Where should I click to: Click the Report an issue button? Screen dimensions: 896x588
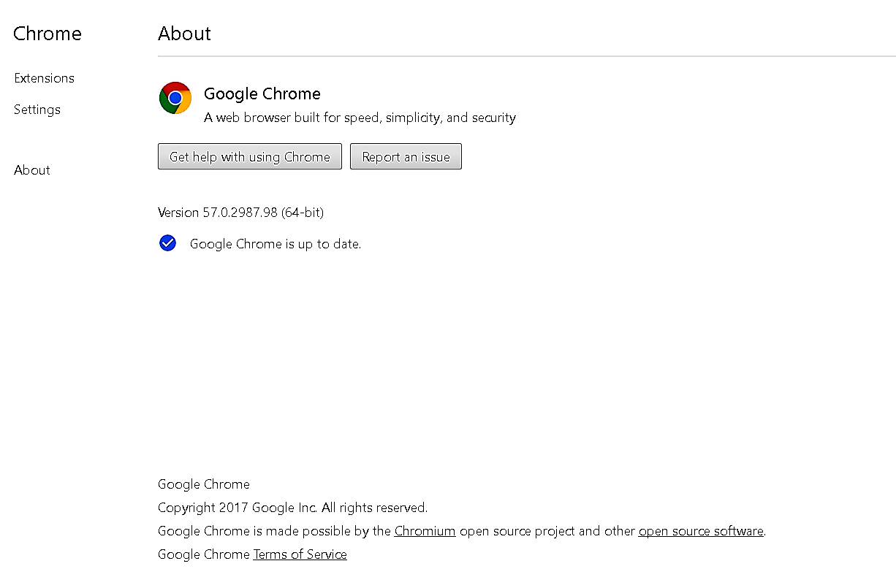click(x=406, y=156)
